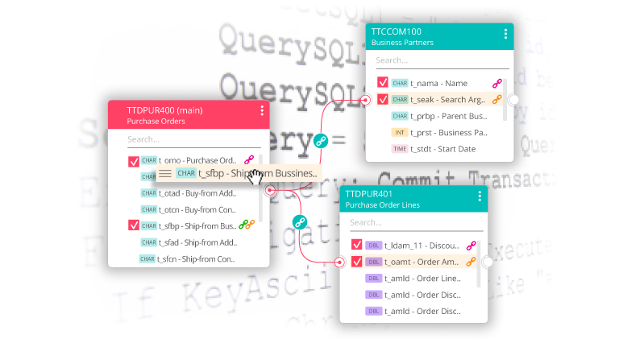Uncheck the t_omo - Purchase Ord checkbox
The image size is (644, 339).
point(134,161)
